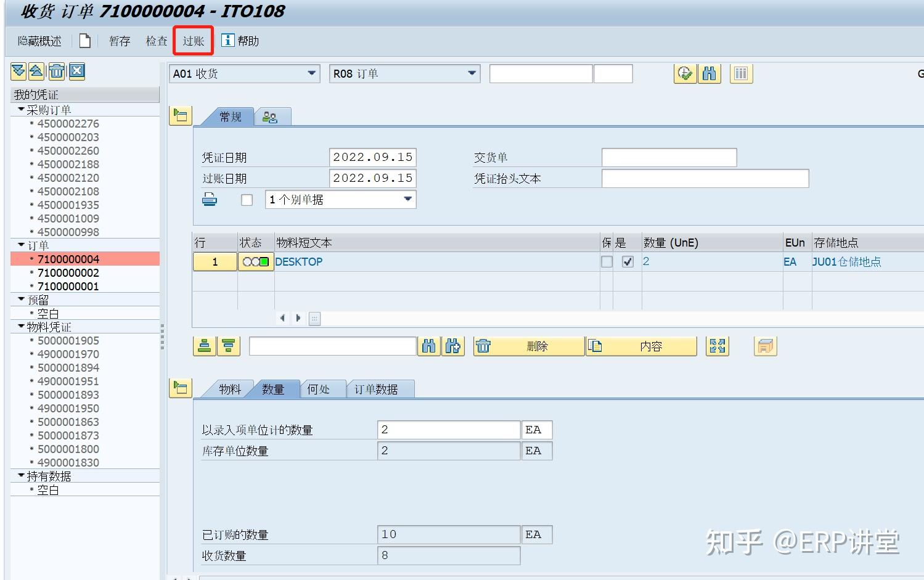This screenshot has height=580, width=924.
Task: Select the binoculars Find icon in the header row
Action: pos(709,73)
